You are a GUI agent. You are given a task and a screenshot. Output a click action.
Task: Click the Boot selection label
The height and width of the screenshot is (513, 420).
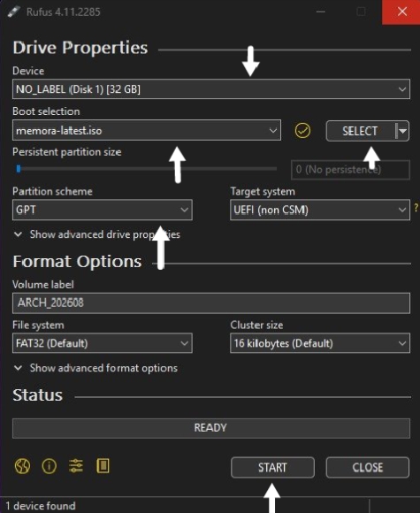click(46, 111)
